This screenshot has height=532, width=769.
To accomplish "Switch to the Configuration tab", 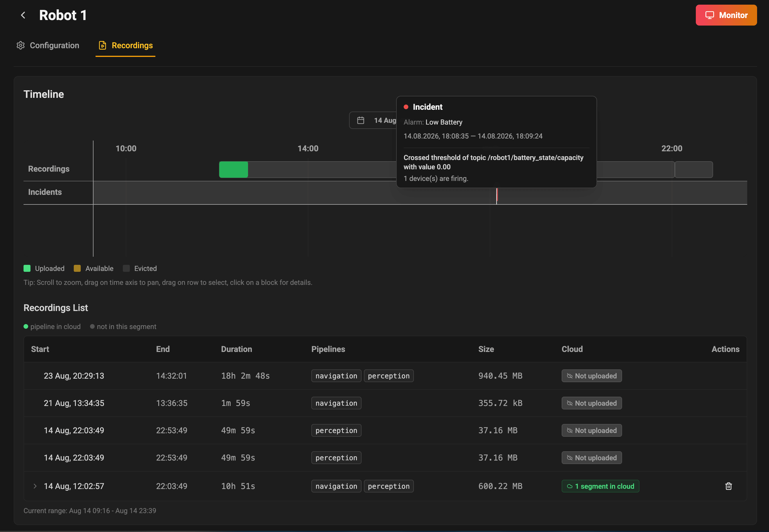I will point(48,45).
